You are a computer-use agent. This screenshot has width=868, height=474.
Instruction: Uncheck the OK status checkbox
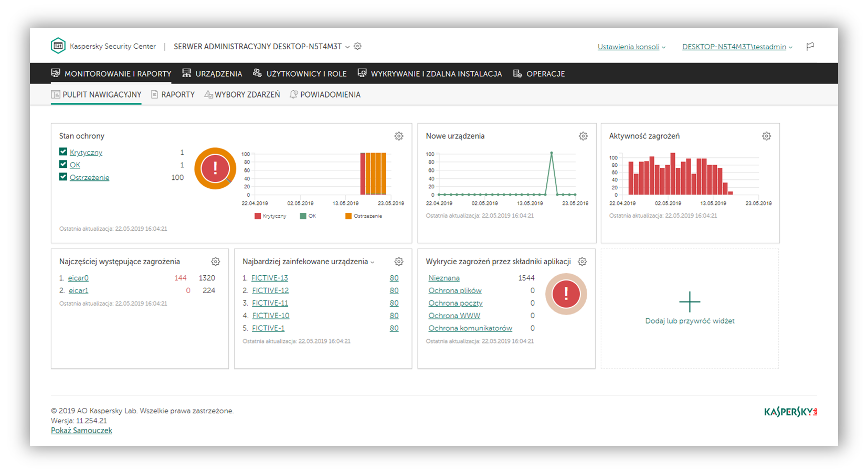click(63, 164)
